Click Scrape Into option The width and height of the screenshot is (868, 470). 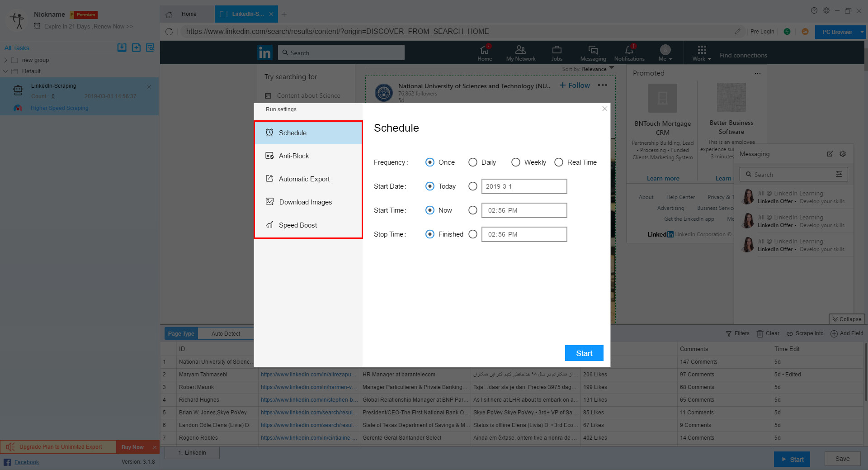tap(805, 333)
